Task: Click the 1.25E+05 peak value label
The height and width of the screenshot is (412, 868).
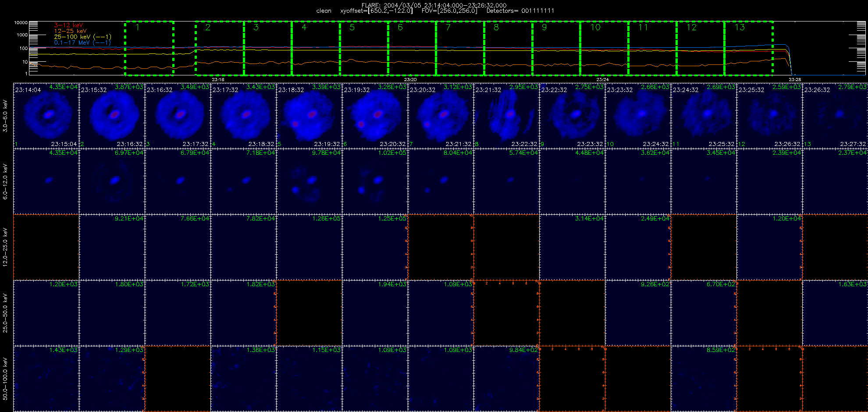Action: pyautogui.click(x=392, y=219)
